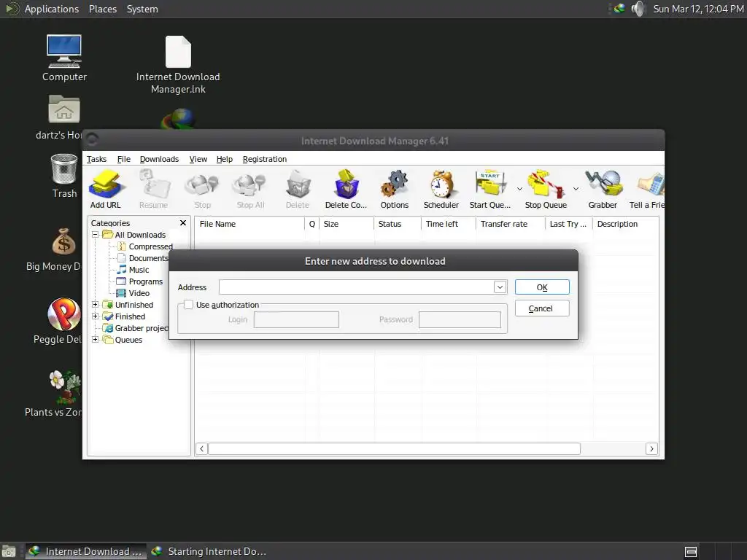Click the IDM tray icon in the top panel
Viewport: 747px width, 560px height.
click(619, 9)
